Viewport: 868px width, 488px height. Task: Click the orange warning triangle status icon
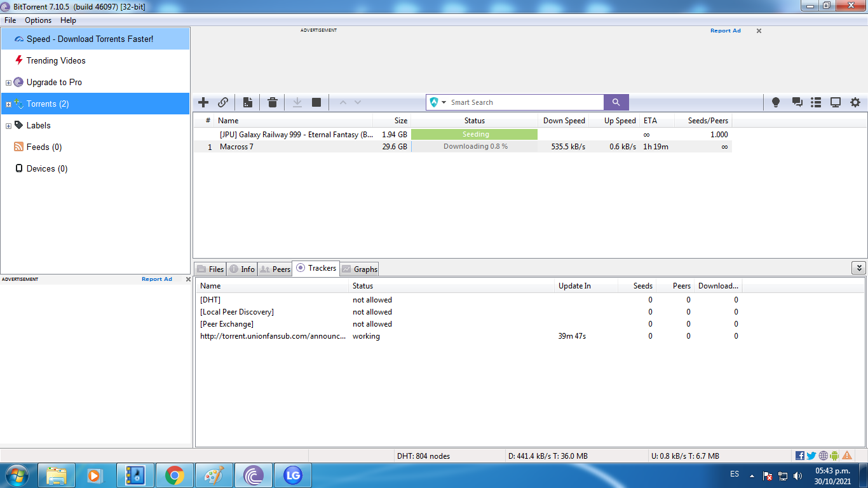point(847,456)
